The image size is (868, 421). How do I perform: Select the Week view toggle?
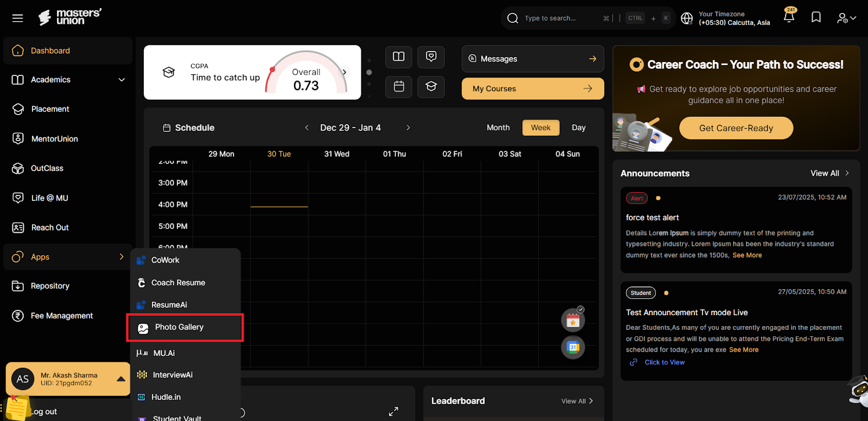tap(540, 127)
